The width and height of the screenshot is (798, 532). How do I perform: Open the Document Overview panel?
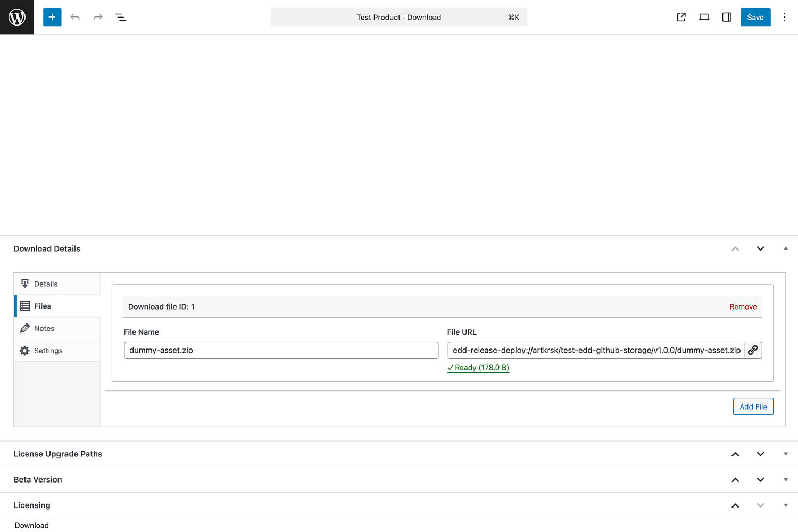121,17
